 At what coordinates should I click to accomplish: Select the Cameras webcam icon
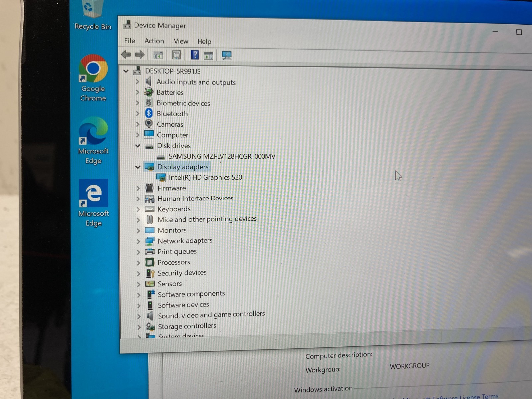coord(149,124)
